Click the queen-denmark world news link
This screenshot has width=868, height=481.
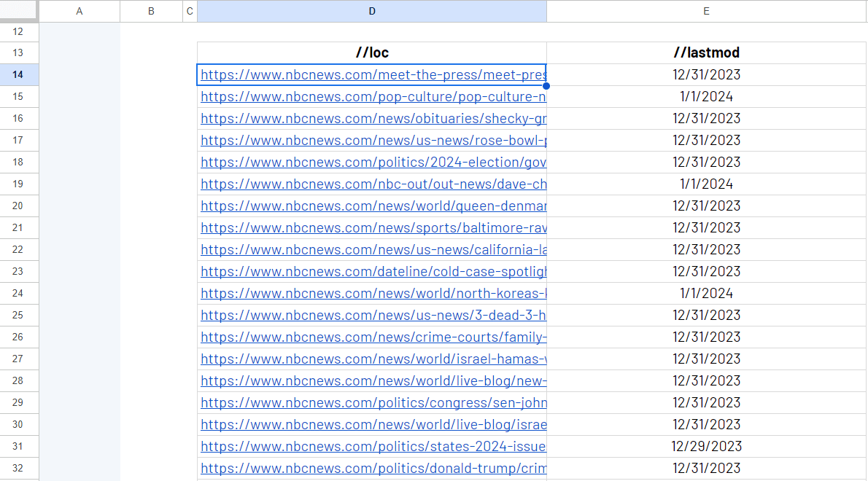(x=373, y=206)
